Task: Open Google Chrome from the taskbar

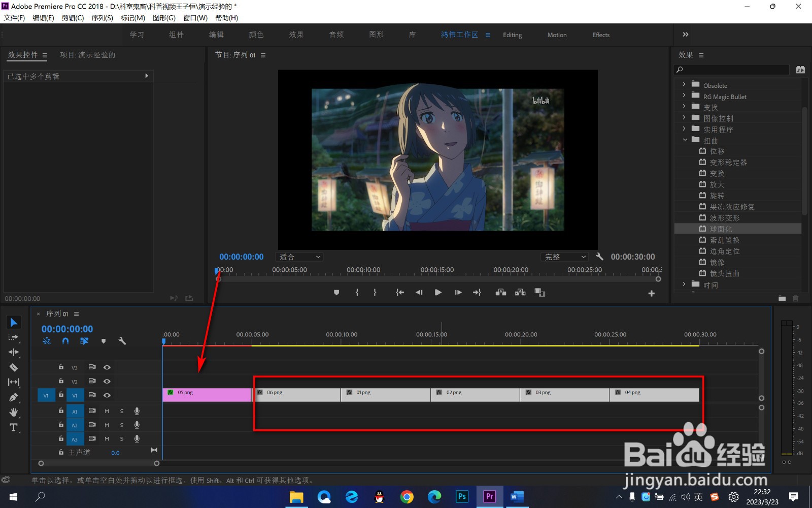Action: coord(407,496)
